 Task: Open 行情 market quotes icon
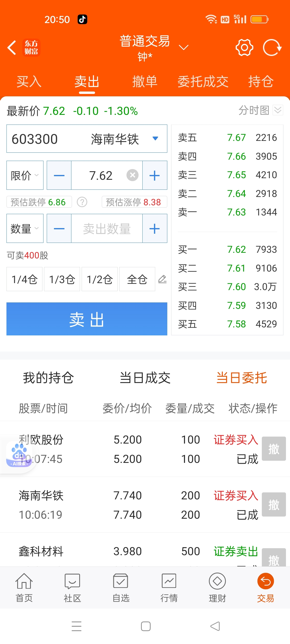click(169, 588)
